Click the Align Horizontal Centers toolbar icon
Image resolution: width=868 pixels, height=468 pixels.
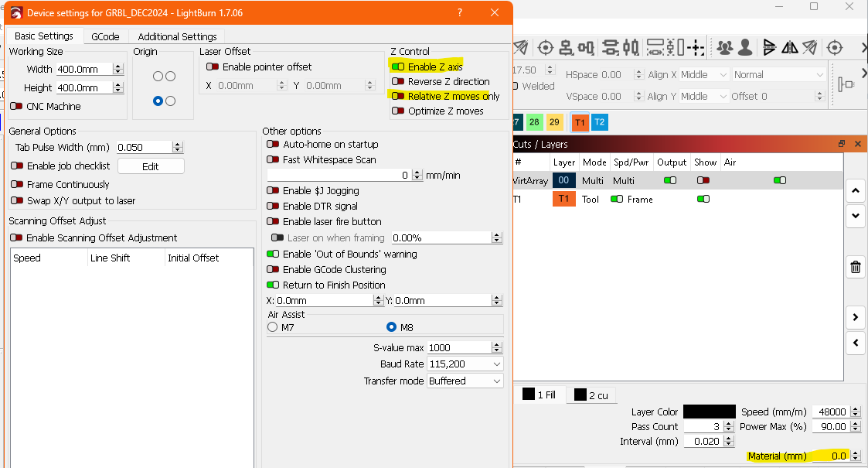[x=566, y=48]
